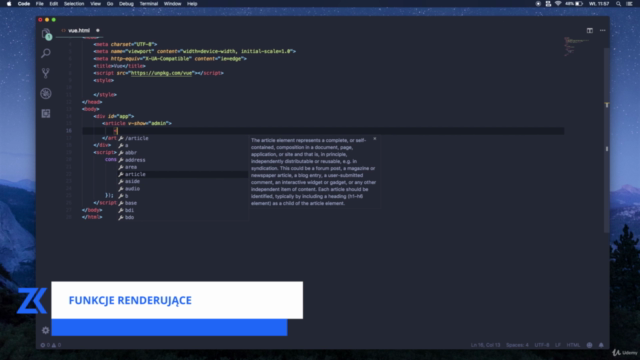
Task: Change indentation via Spaces: 4
Action: coord(517,345)
